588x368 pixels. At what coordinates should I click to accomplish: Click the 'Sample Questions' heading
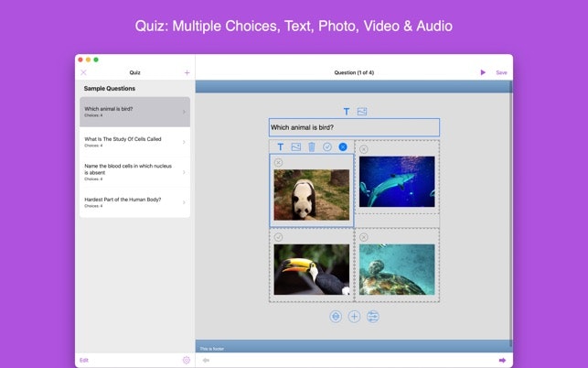[110, 89]
